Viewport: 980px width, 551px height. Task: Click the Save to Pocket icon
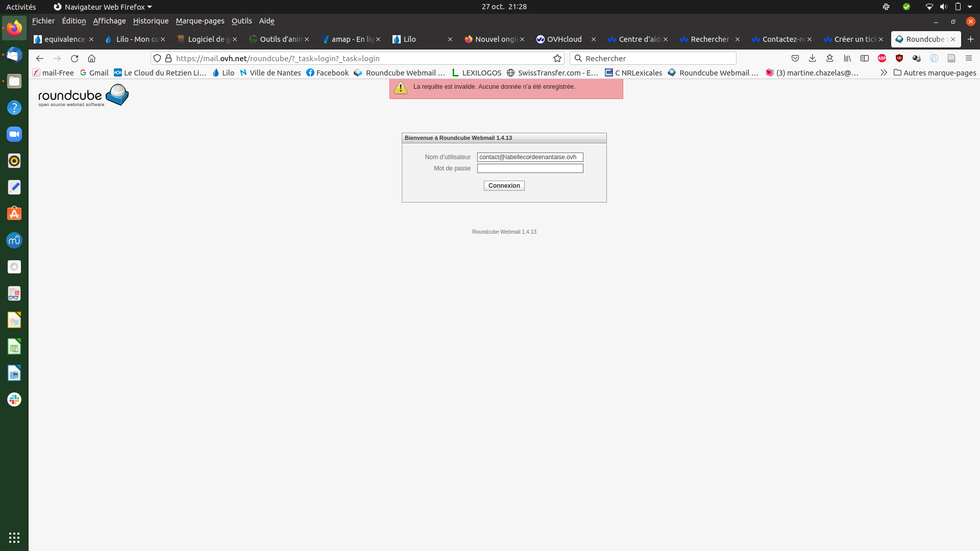[795, 58]
